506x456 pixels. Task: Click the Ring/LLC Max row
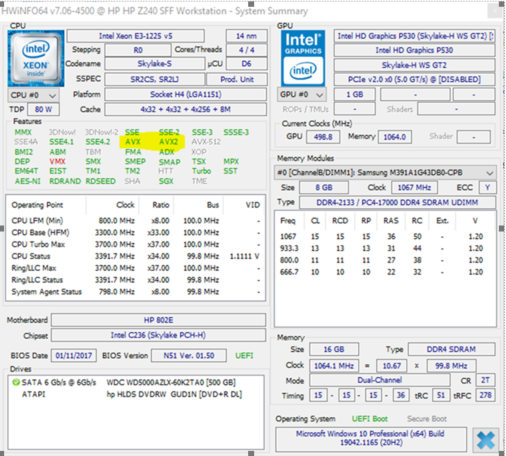[135, 268]
